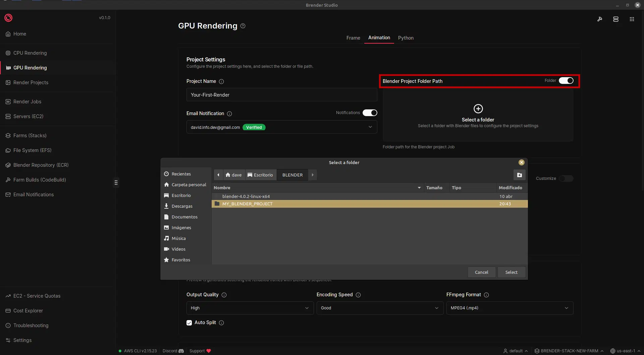Click the hammer build icon in top bar

(x=600, y=19)
